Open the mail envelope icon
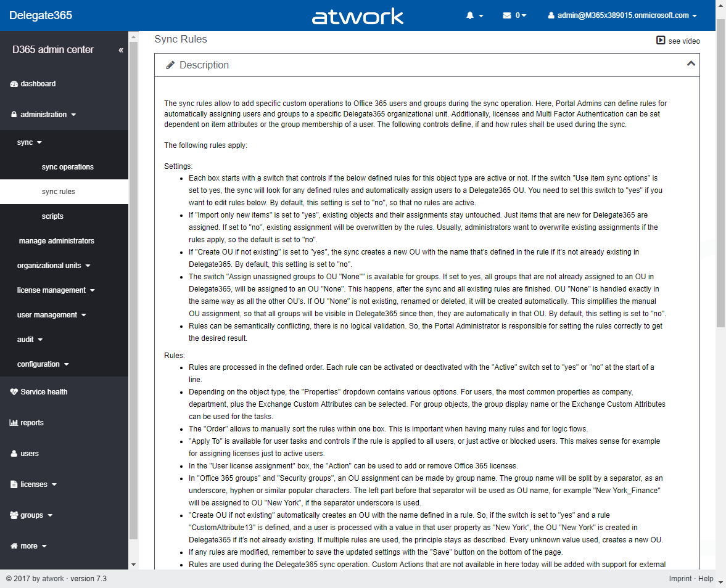The height and width of the screenshot is (588, 726). 507,16
